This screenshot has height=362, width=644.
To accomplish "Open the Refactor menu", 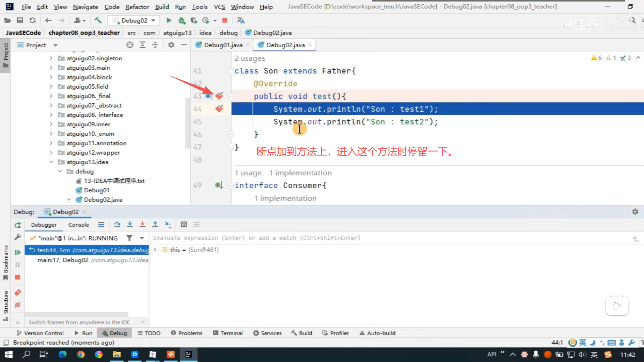I will 137,7.
